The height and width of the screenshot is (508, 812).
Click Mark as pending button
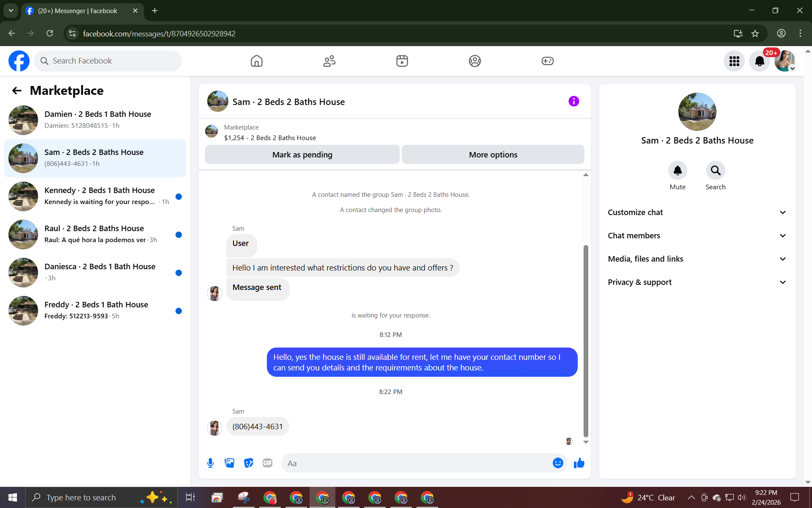302,155
